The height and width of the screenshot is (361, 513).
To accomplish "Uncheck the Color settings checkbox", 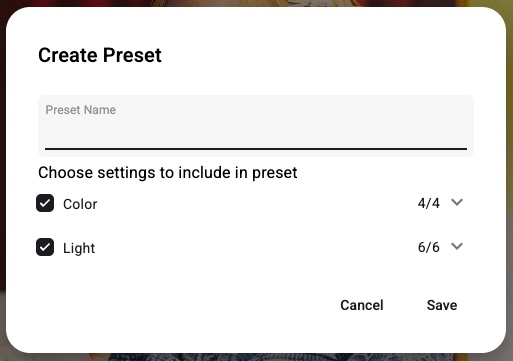I will click(x=45, y=203).
